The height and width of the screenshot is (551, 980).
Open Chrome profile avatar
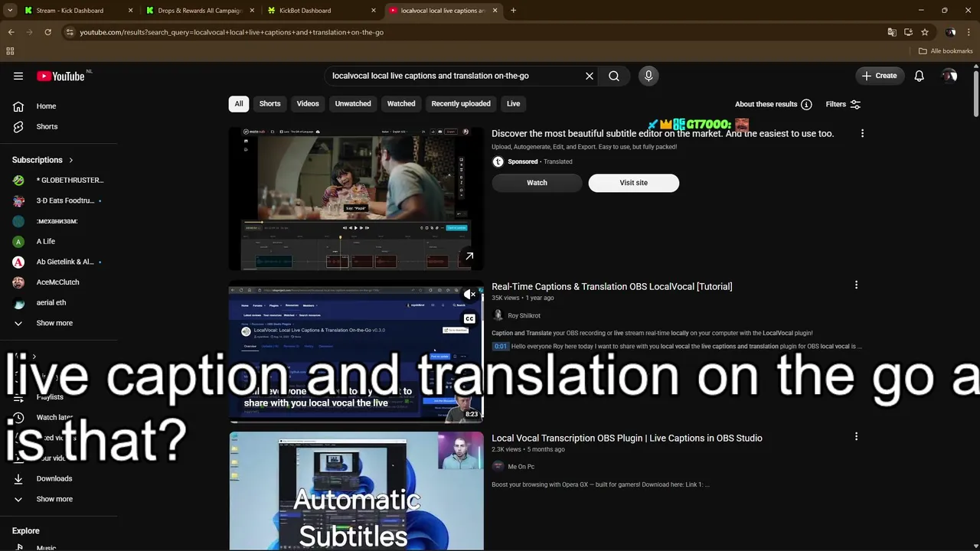(950, 32)
